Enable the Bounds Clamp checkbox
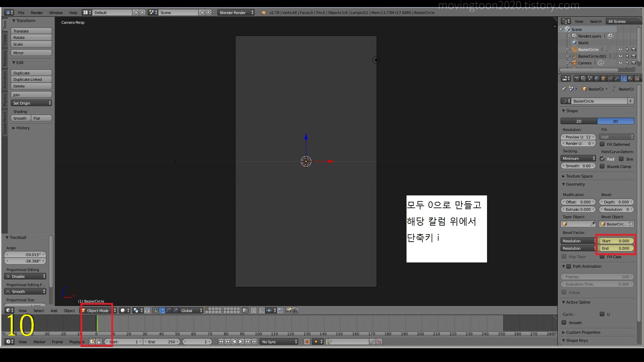The height and width of the screenshot is (362, 644). (x=602, y=166)
